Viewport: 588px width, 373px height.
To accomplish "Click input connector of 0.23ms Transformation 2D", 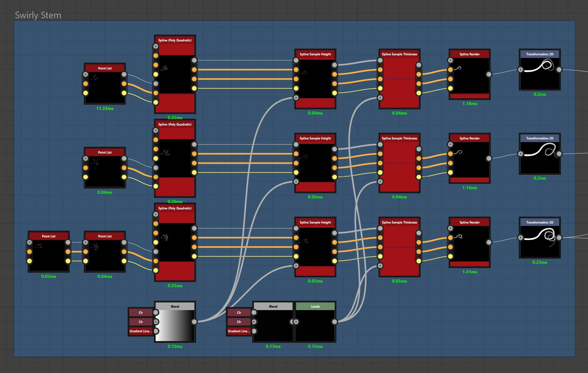I will [x=520, y=238].
